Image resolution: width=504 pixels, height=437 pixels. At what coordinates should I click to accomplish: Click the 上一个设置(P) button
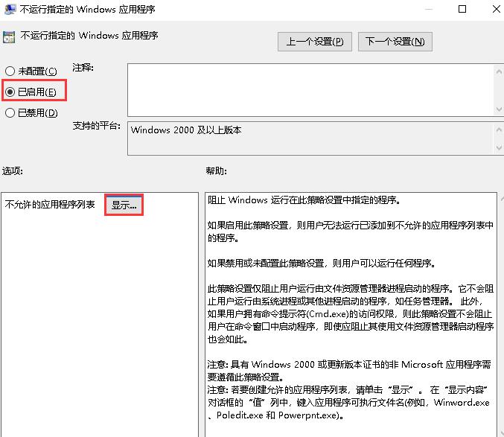click(x=315, y=42)
